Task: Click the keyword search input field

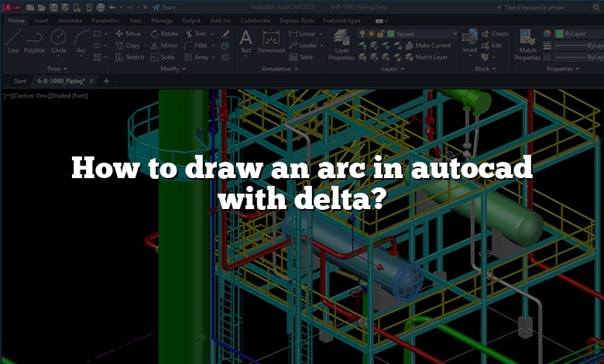Action: click(546, 7)
